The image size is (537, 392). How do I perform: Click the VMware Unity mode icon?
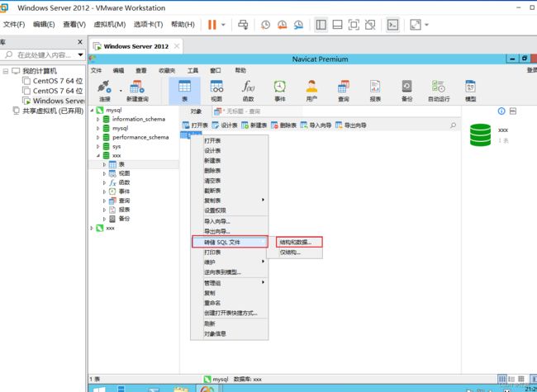coord(370,25)
